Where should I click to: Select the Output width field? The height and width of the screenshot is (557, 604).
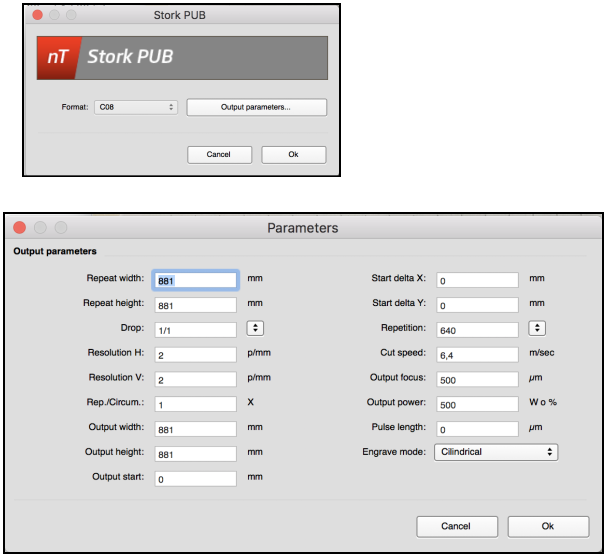196,429
